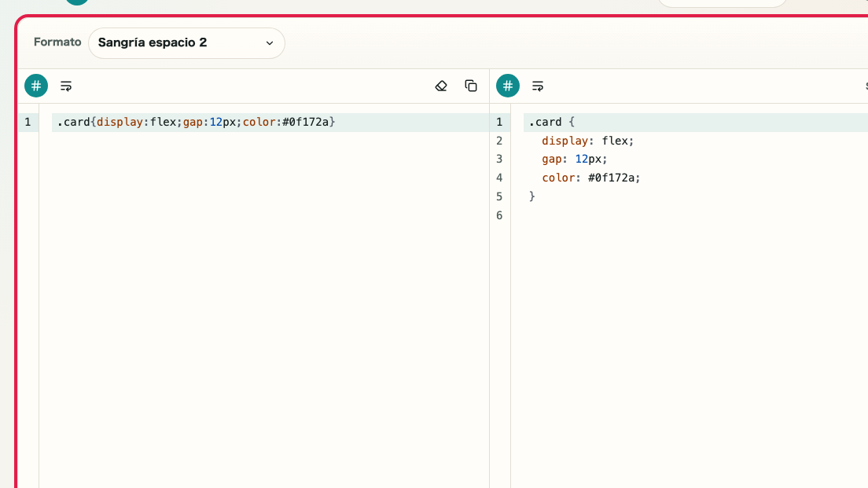Click the closing brace on output line 5
868x488 pixels.
532,196
